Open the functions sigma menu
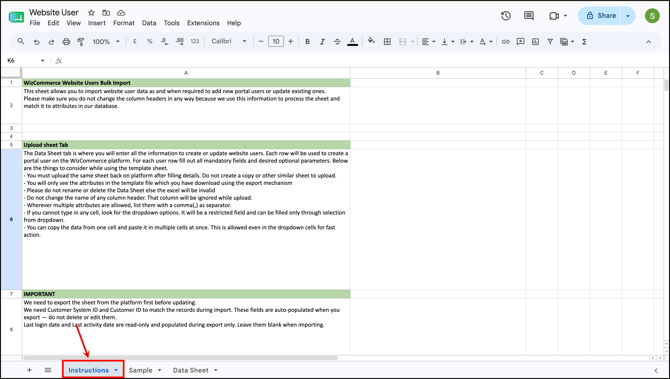This screenshot has height=379, width=670. point(584,41)
